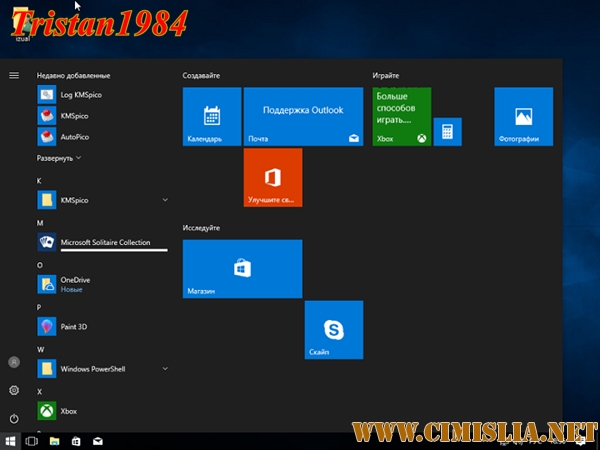Launch the Скайп tile
The image size is (600, 450).
point(333,329)
